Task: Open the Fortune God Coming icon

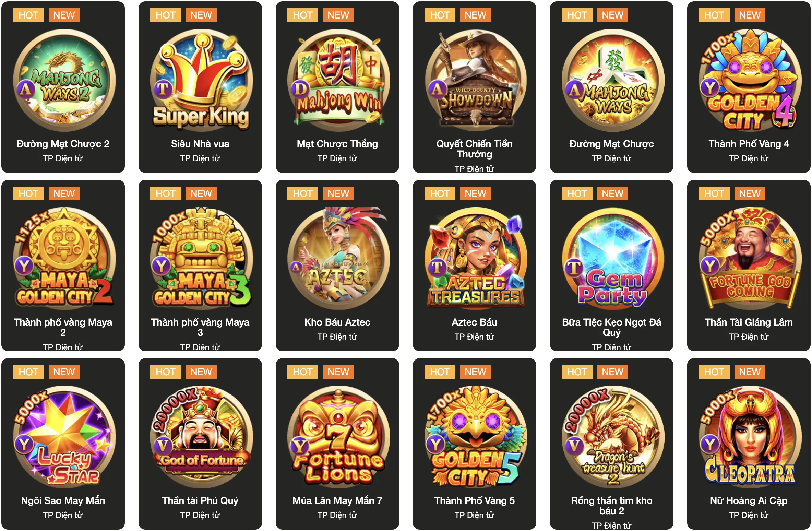Action: coord(750,259)
